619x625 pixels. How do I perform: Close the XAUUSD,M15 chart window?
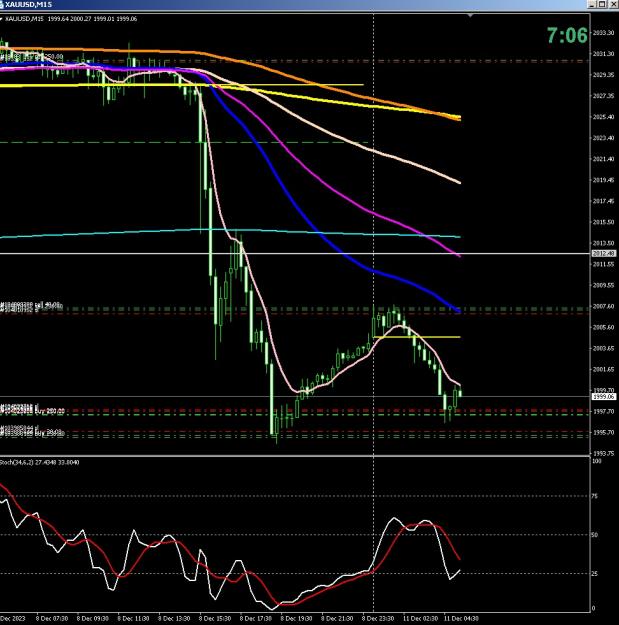(x=613, y=4)
